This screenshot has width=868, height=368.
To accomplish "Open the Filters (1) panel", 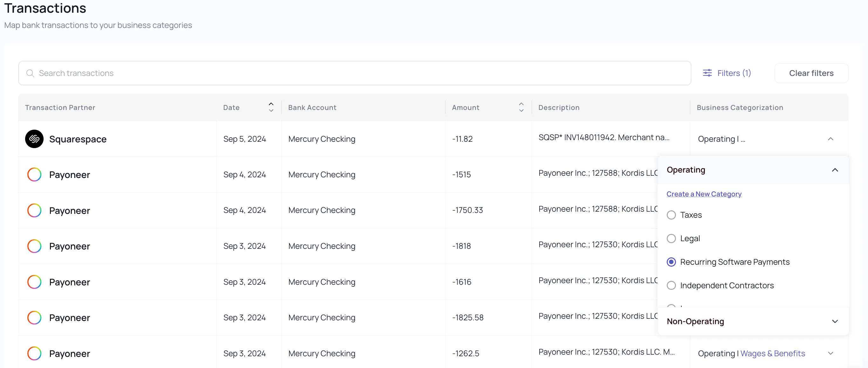I will [734, 73].
